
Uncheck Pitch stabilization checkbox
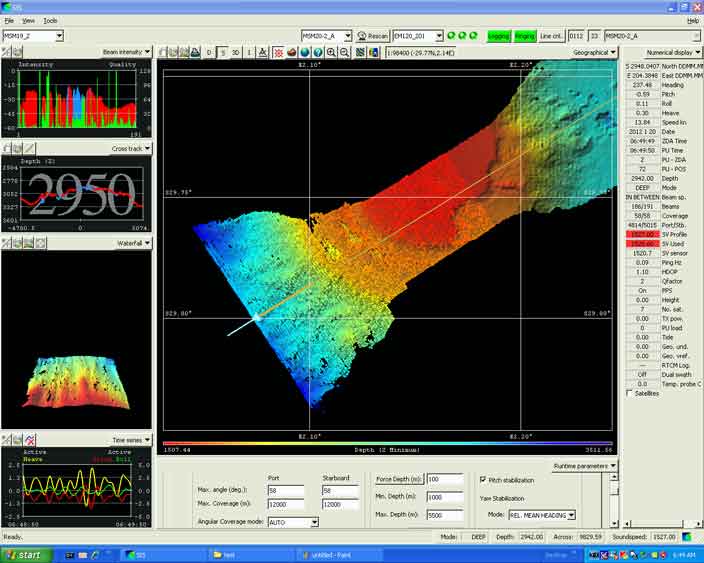(484, 479)
